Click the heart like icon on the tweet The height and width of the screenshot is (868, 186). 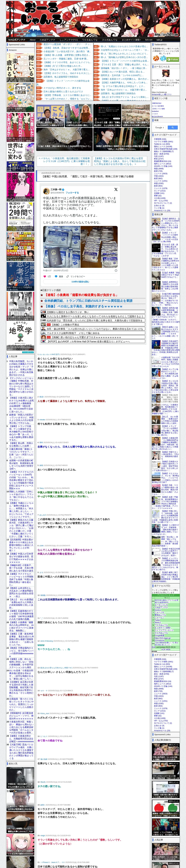45,276
